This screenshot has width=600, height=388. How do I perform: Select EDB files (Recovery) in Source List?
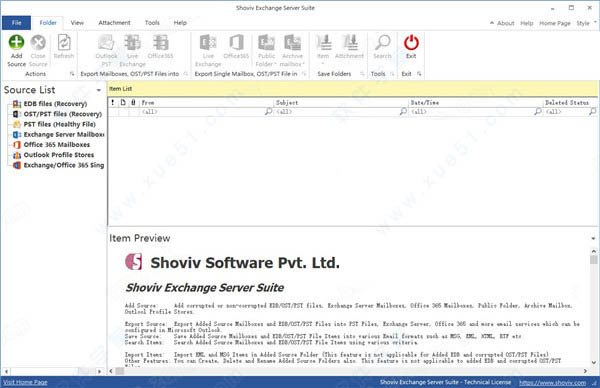[x=55, y=104]
